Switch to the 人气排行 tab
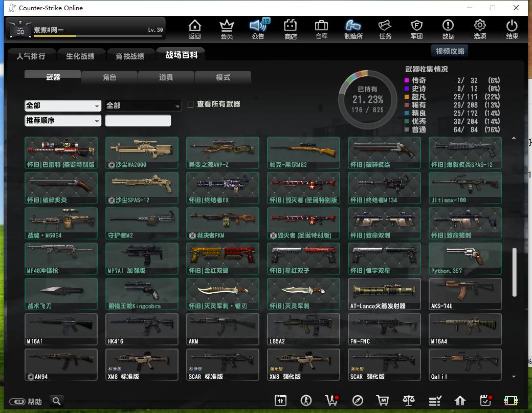532x413 pixels. click(x=31, y=56)
